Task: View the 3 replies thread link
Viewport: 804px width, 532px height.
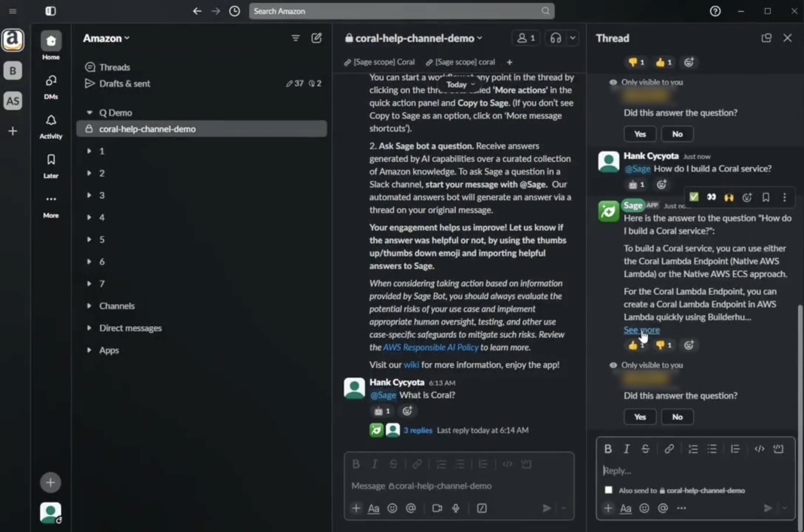Action: click(418, 430)
